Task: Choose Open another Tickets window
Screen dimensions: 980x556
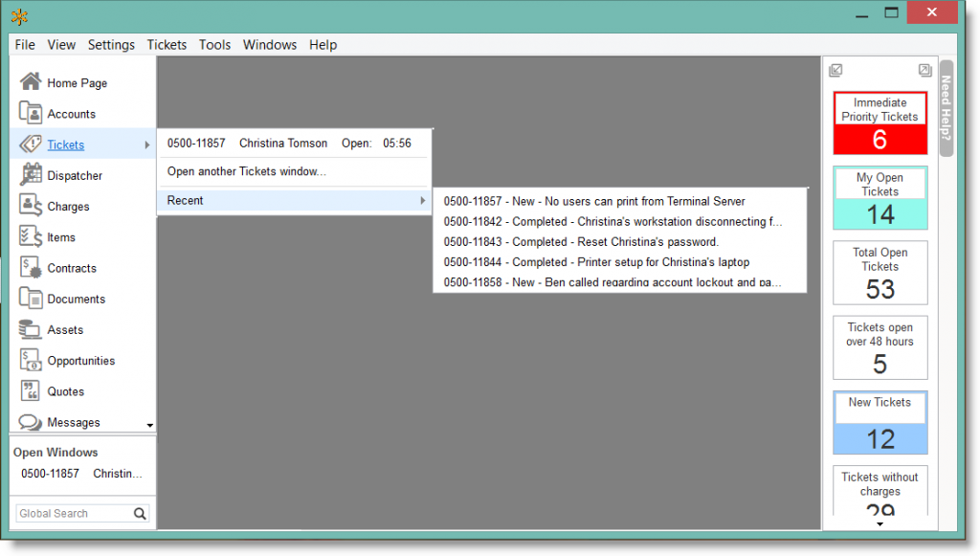Action: point(246,171)
